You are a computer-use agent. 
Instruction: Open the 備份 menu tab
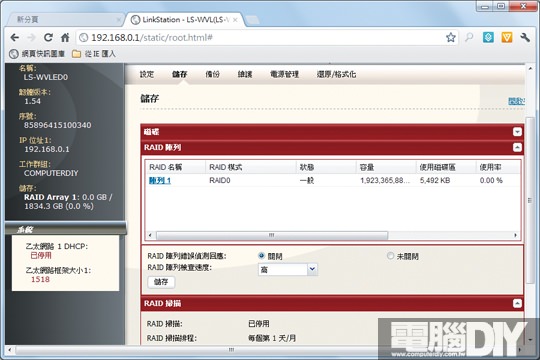[212, 74]
